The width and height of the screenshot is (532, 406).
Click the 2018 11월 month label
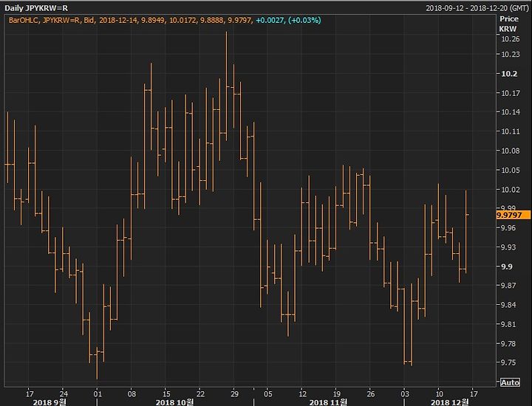click(328, 402)
